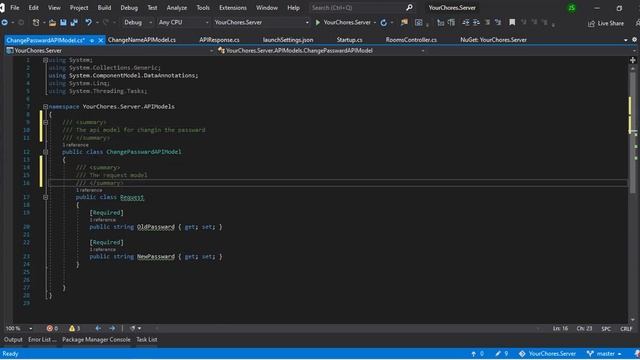The height and width of the screenshot is (360, 640).
Task: Switch to the ChangeNameAPIModel.cs tab
Action: click(142, 40)
